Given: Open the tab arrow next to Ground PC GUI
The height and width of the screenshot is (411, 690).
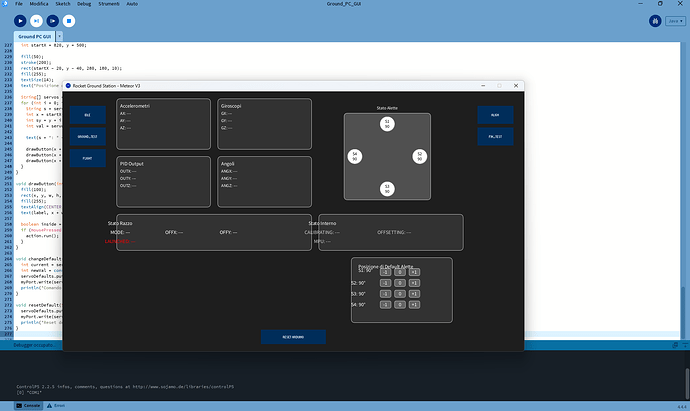Looking at the screenshot, I should pyautogui.click(x=59, y=37).
